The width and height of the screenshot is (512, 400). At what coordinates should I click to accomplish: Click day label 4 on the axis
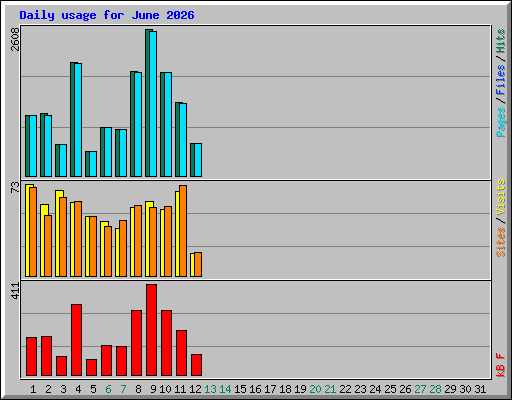(x=78, y=389)
